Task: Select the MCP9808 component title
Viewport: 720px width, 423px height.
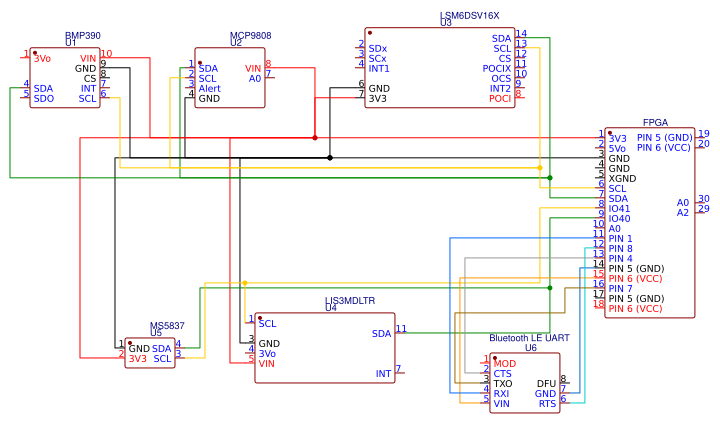Action: (x=250, y=35)
